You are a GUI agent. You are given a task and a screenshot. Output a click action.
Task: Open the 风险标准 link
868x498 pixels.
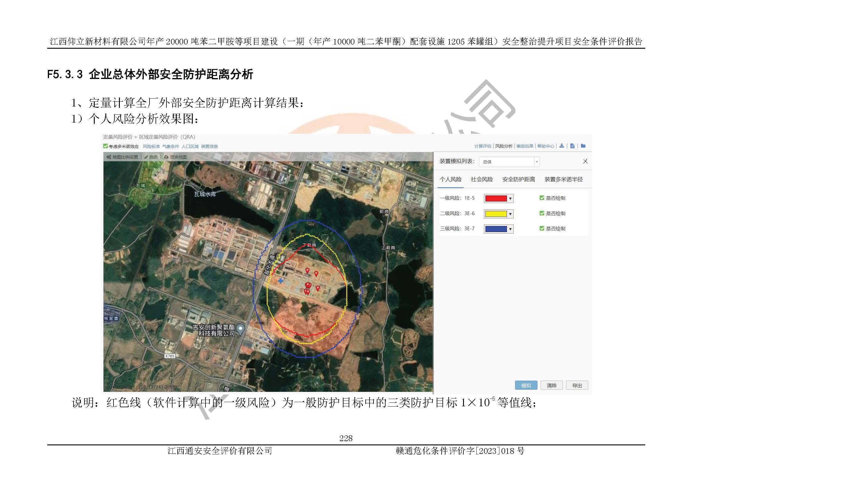pyautogui.click(x=151, y=146)
